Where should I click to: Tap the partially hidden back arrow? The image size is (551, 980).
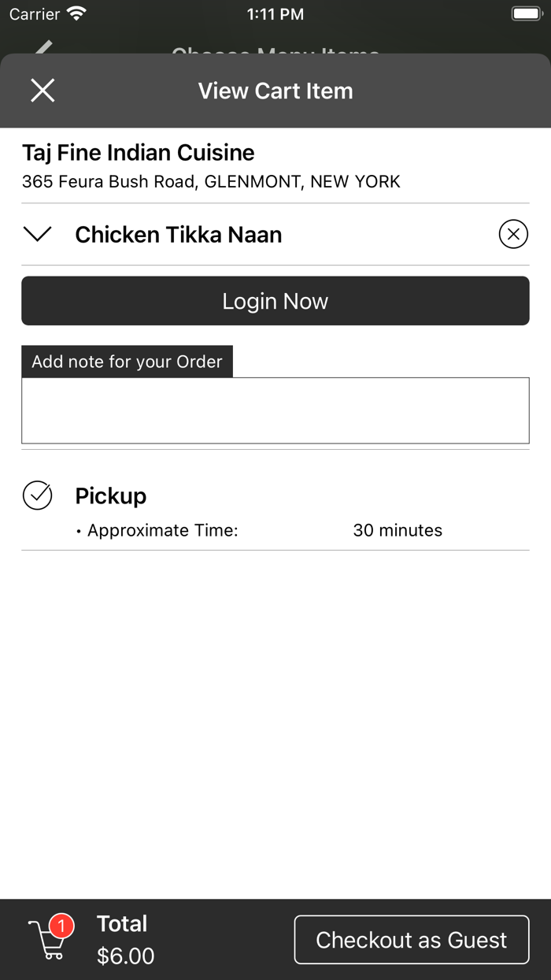click(43, 47)
